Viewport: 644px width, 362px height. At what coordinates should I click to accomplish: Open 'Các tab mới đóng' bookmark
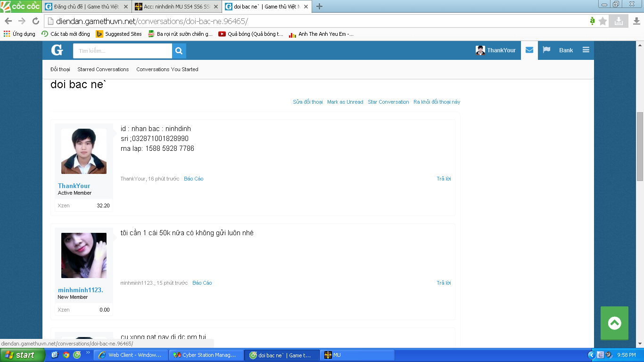tap(66, 34)
